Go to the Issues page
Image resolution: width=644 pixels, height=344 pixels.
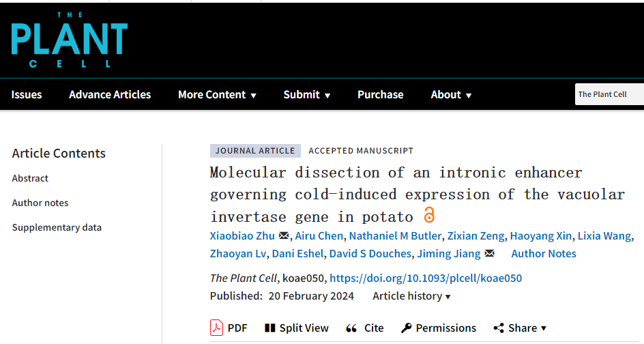pos(27,95)
